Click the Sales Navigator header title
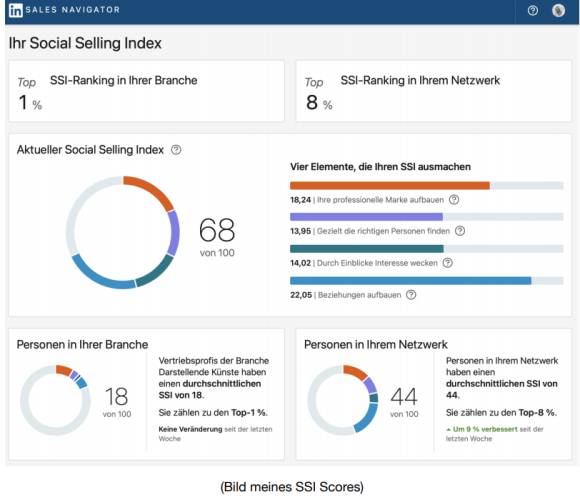Image resolution: width=580 pixels, height=502 pixels. 73,10
